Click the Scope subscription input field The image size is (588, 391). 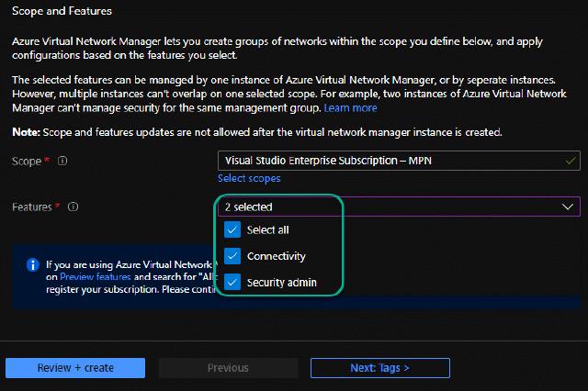386,161
